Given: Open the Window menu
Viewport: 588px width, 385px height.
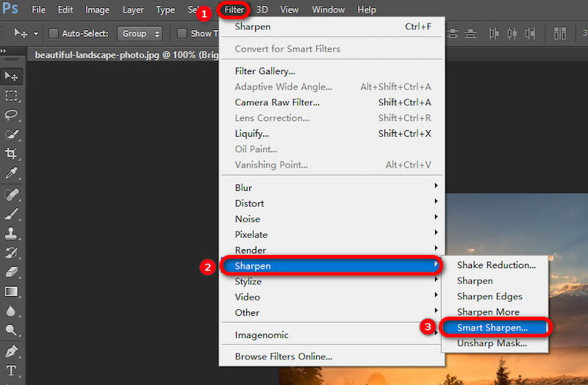Looking at the screenshot, I should (328, 10).
